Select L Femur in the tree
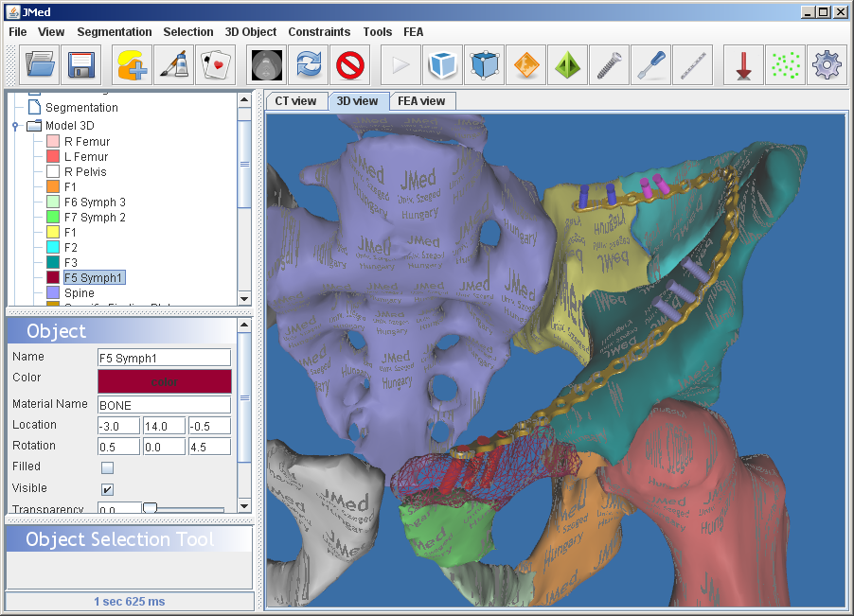Image resolution: width=854 pixels, height=616 pixels. [x=86, y=157]
